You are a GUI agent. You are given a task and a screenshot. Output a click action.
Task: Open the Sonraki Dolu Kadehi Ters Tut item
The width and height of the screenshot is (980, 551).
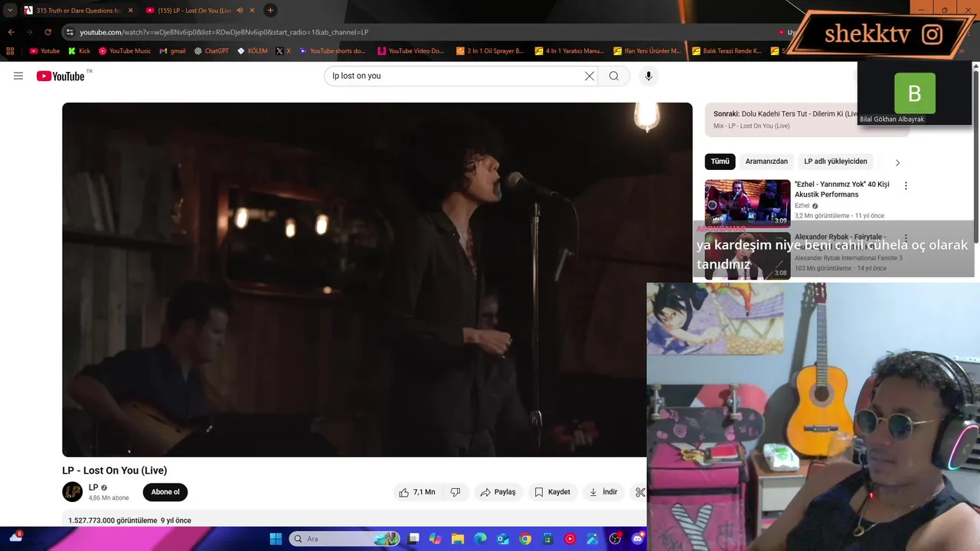[784, 119]
